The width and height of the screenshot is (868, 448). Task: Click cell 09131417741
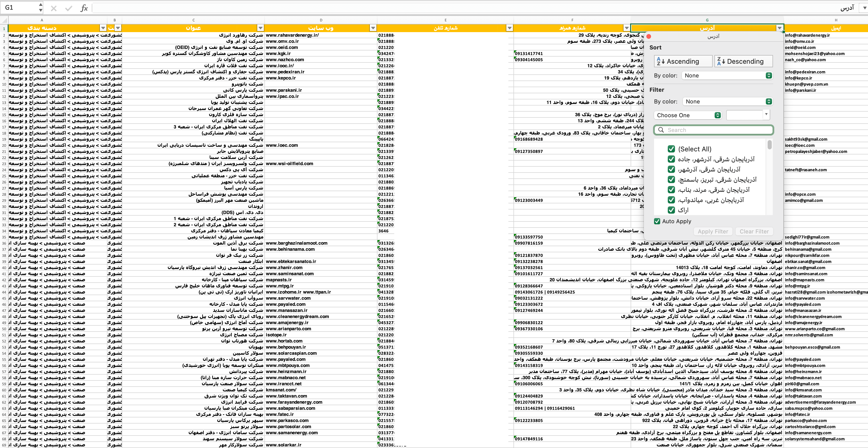pyautogui.click(x=572, y=54)
